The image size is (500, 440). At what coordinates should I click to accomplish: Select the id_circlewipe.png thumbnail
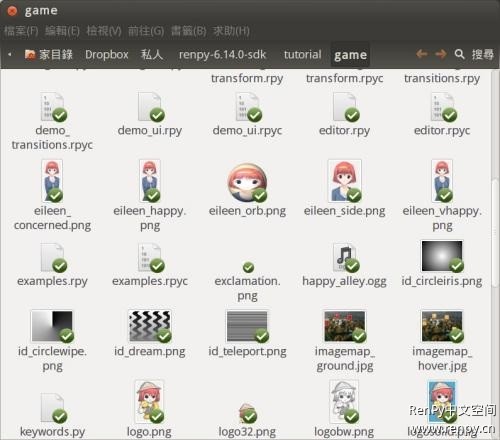point(52,326)
